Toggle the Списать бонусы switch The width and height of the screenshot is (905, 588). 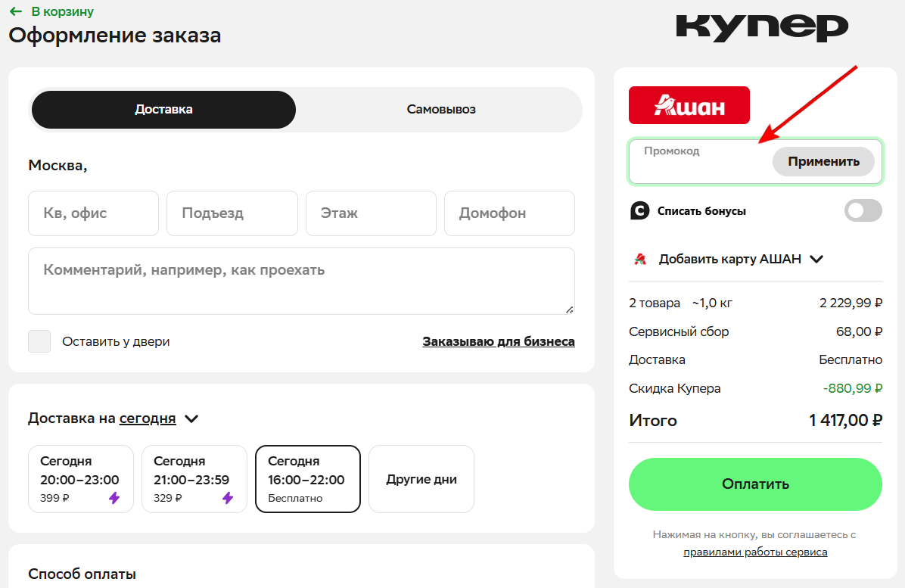pos(863,211)
